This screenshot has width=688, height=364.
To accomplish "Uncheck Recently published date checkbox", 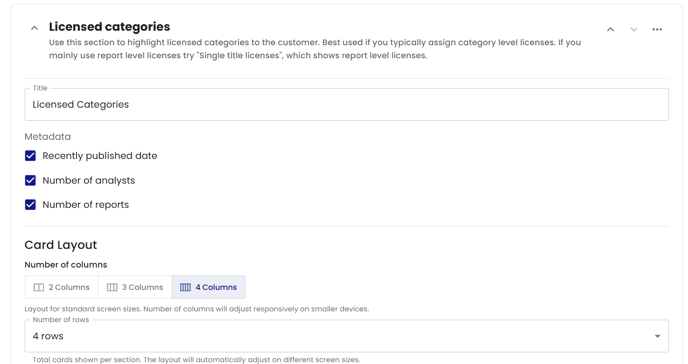I will coord(30,156).
